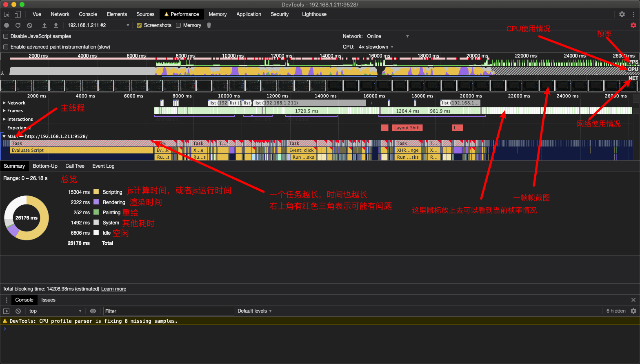The width and height of the screenshot is (640, 364).
Task: Start recording with the record button
Action: 7,25
